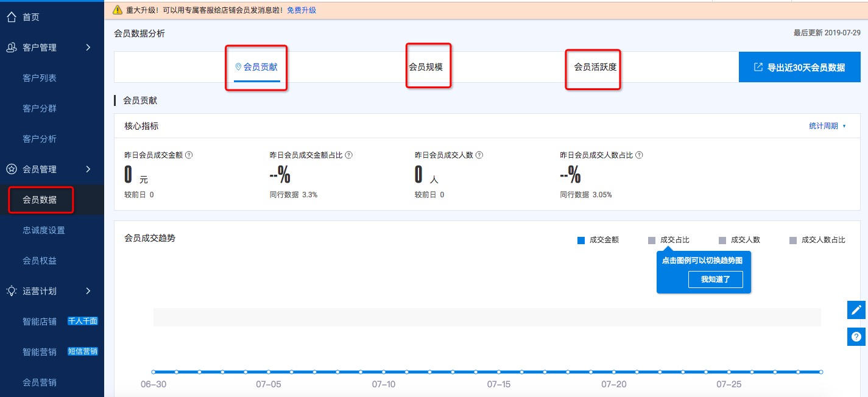
Task: Click the 同行数据 3.3% text
Action: pos(294,195)
